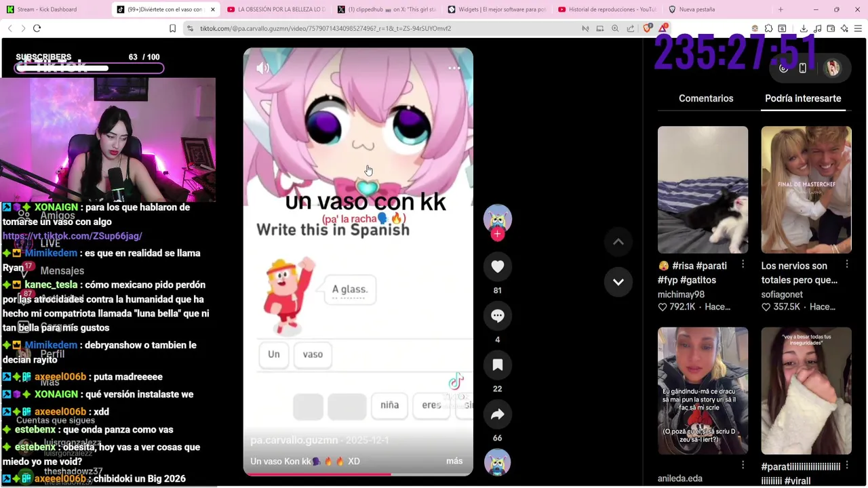Screen dimensions: 868x488
Task: Share this page from the address bar
Action: [631, 28]
